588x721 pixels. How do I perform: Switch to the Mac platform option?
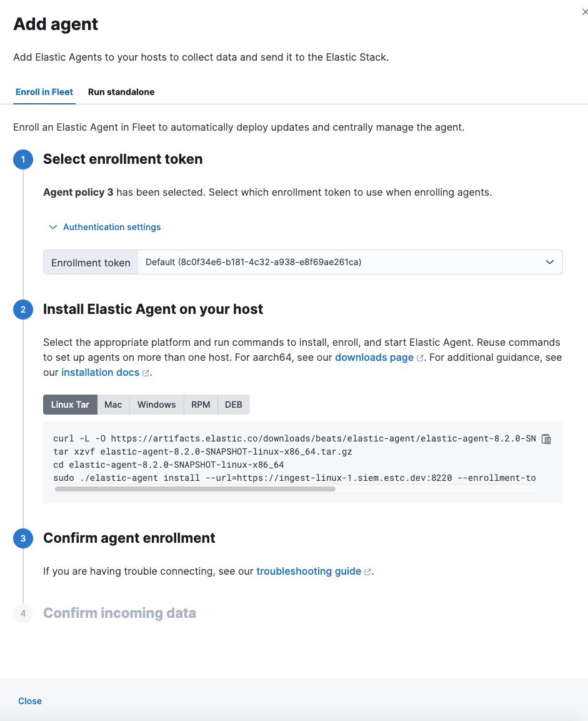tap(113, 405)
